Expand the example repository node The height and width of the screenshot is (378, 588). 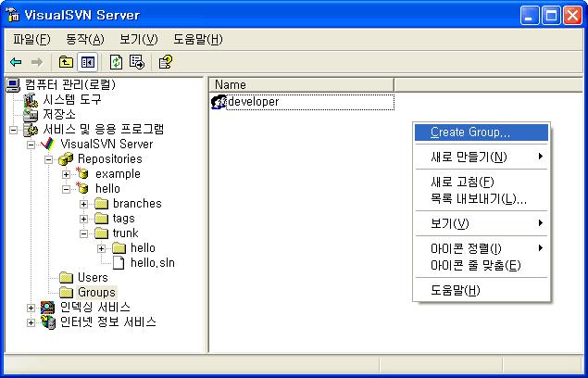pyautogui.click(x=67, y=174)
